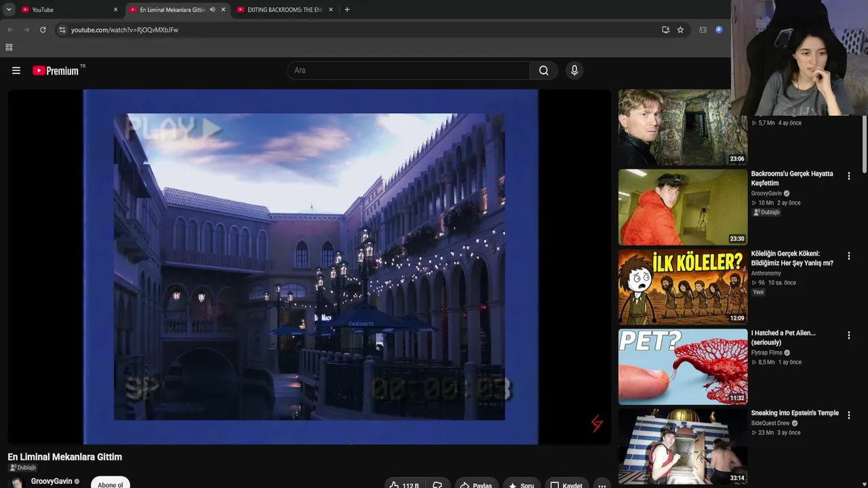
Task: Click the Dublajlı badge under the title
Action: point(22,468)
